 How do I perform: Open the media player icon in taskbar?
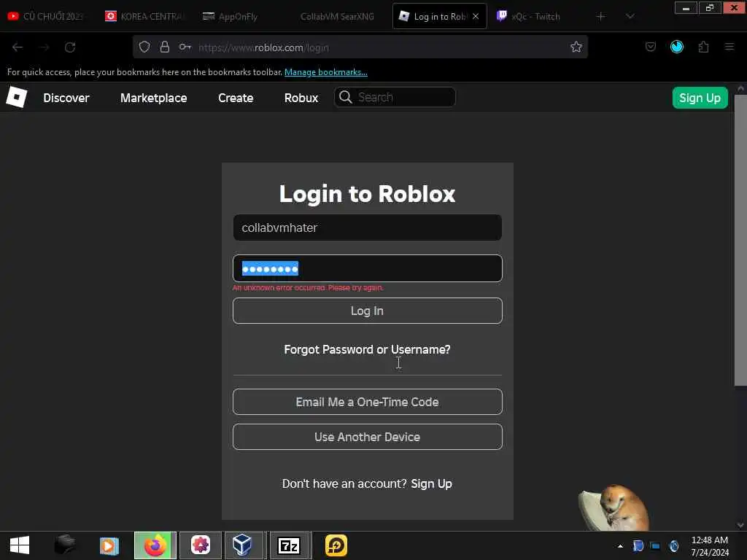[x=109, y=545]
